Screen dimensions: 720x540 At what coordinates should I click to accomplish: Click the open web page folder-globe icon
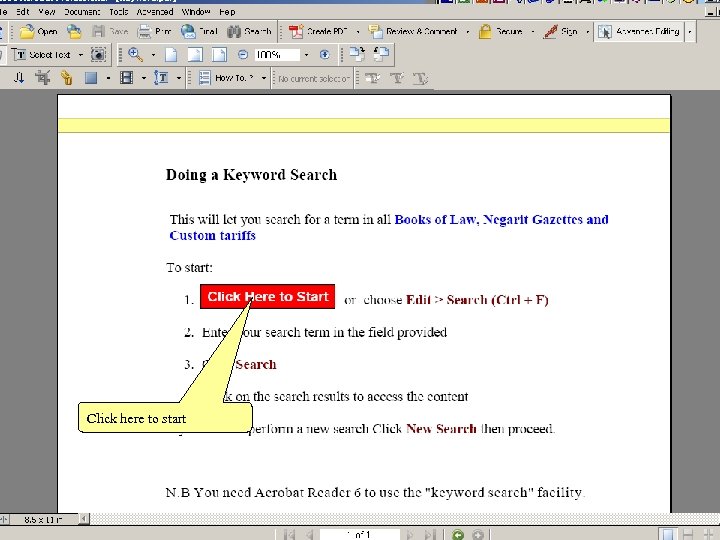tap(74, 31)
